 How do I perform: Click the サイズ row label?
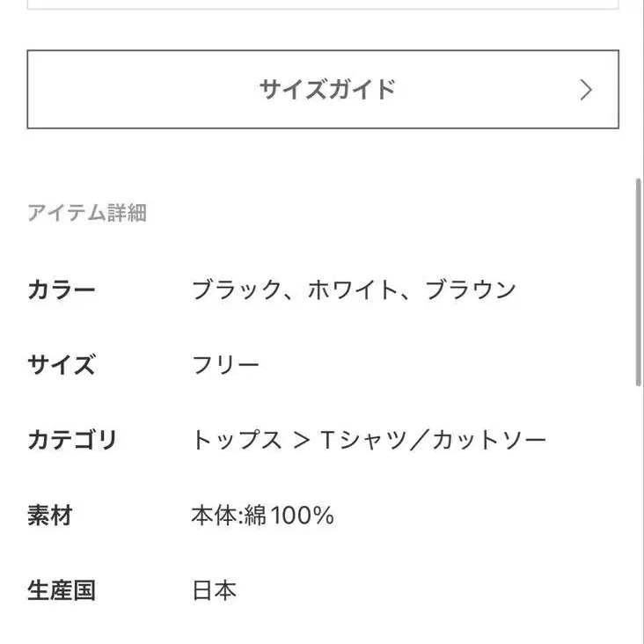tap(61, 365)
